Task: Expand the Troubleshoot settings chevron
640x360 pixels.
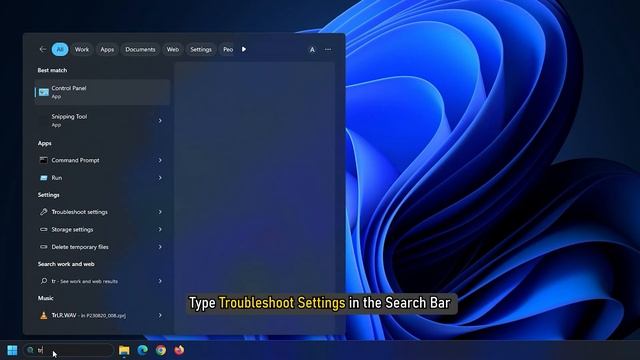Action: tap(160, 212)
